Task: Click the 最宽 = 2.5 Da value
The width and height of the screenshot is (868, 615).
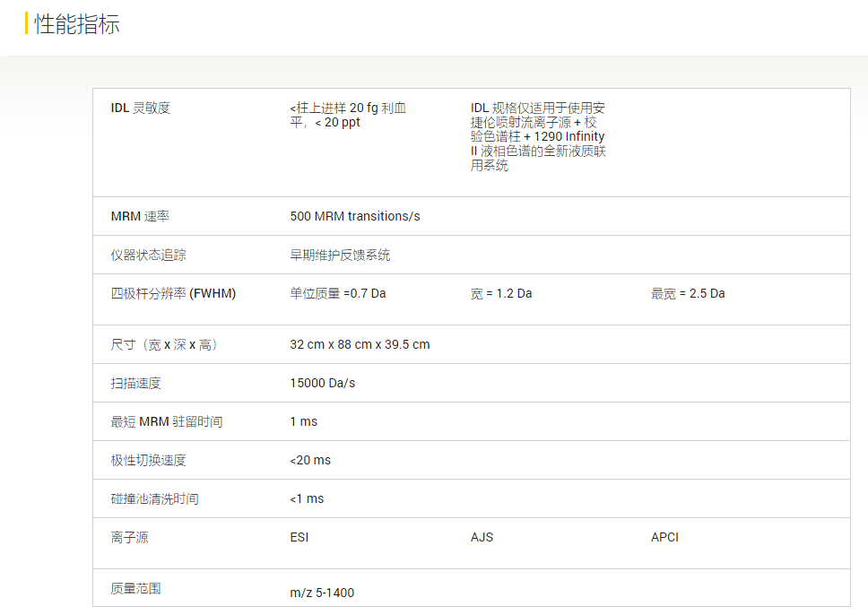Action: 688,293
